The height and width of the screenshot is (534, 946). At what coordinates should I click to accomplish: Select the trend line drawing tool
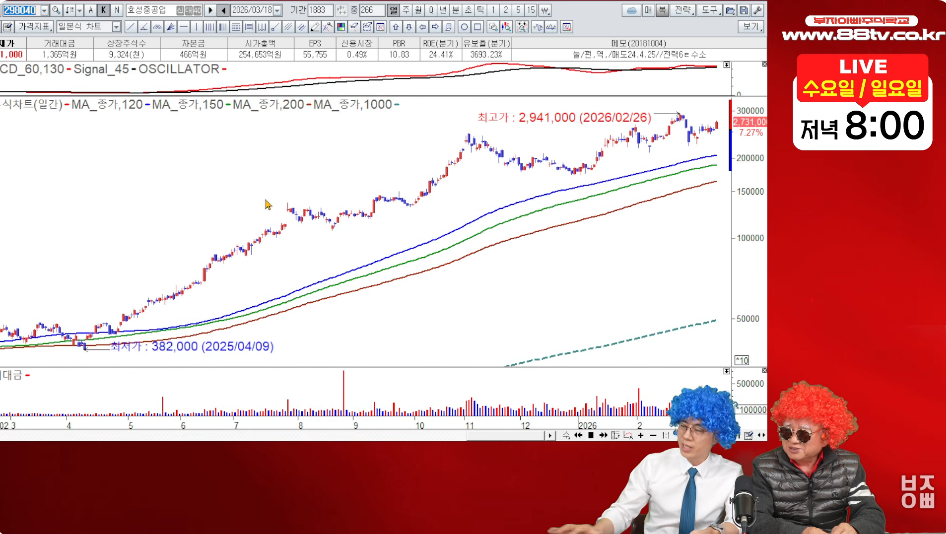click(130, 27)
